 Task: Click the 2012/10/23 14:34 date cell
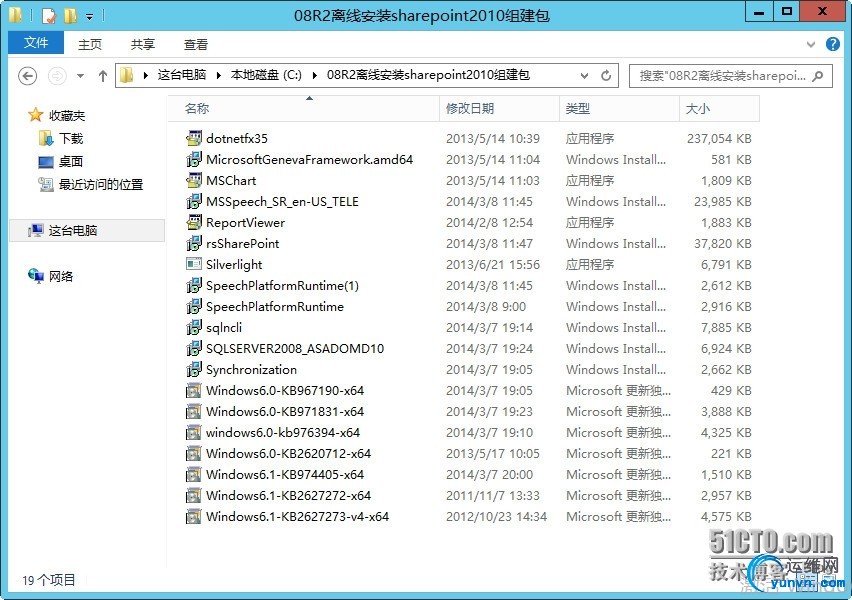coord(496,517)
